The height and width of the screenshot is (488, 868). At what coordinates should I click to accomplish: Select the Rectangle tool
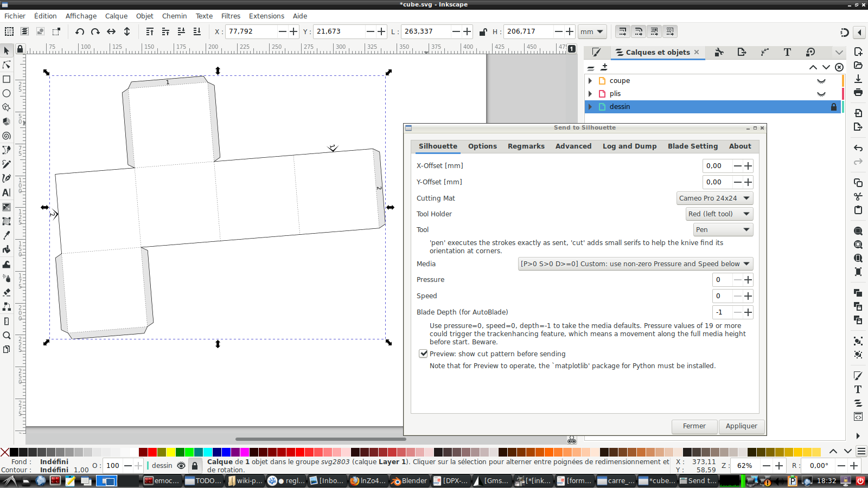tap(7, 79)
